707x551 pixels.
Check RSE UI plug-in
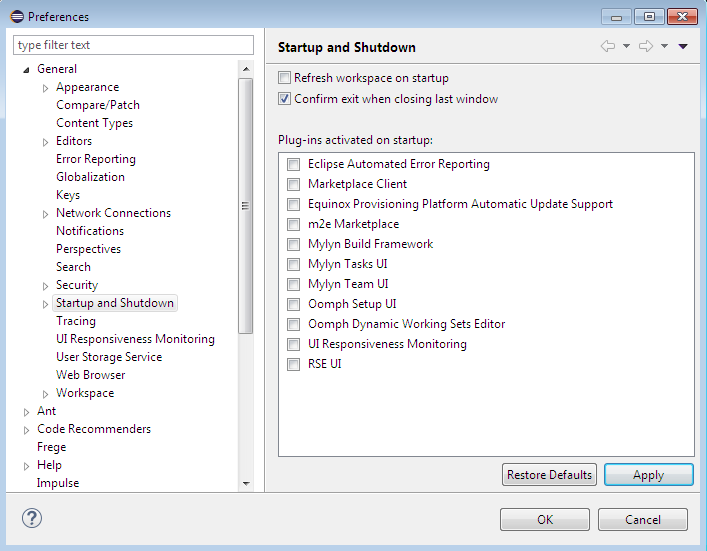294,364
